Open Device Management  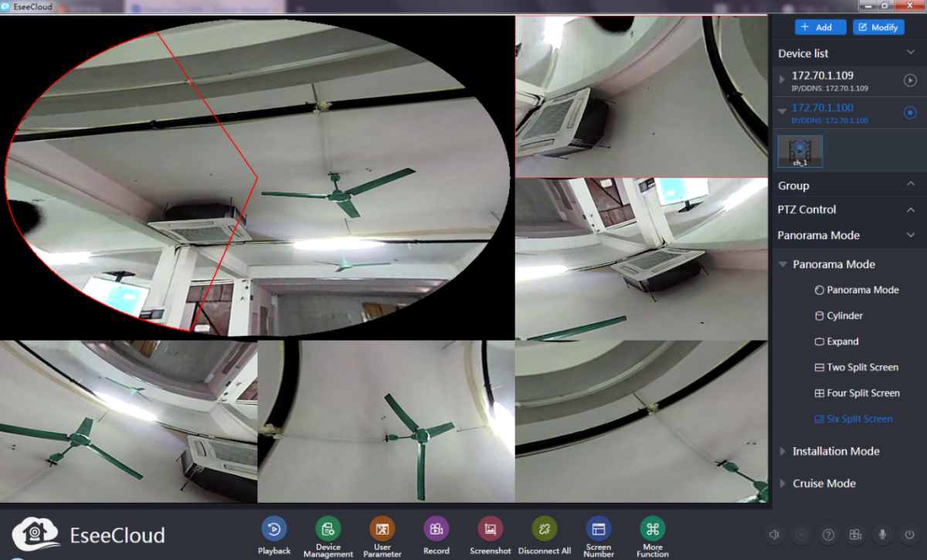click(328, 529)
